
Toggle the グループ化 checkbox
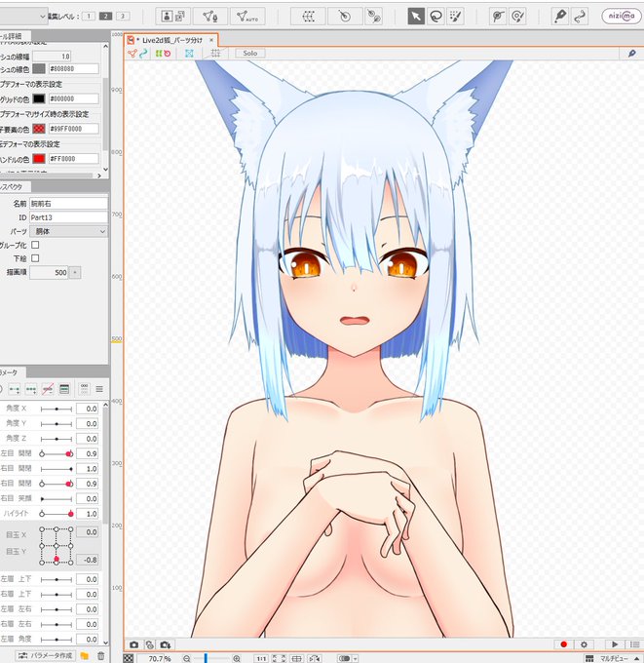[35, 245]
